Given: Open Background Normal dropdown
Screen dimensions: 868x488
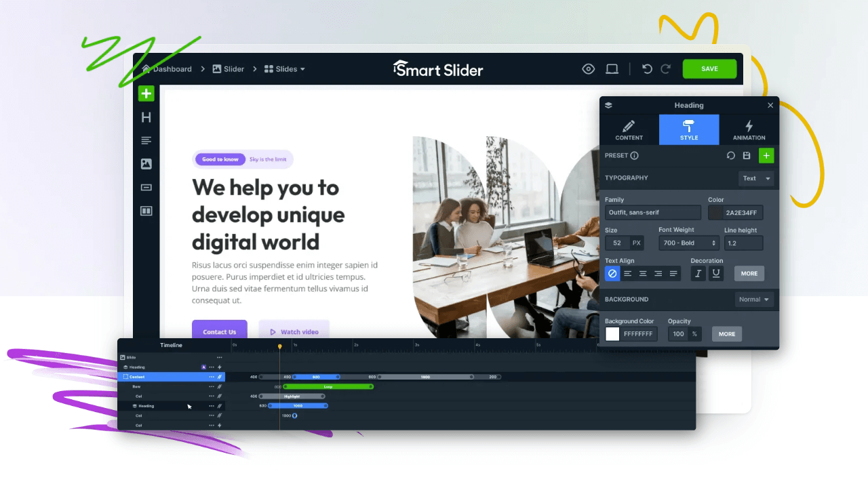Looking at the screenshot, I should [754, 299].
